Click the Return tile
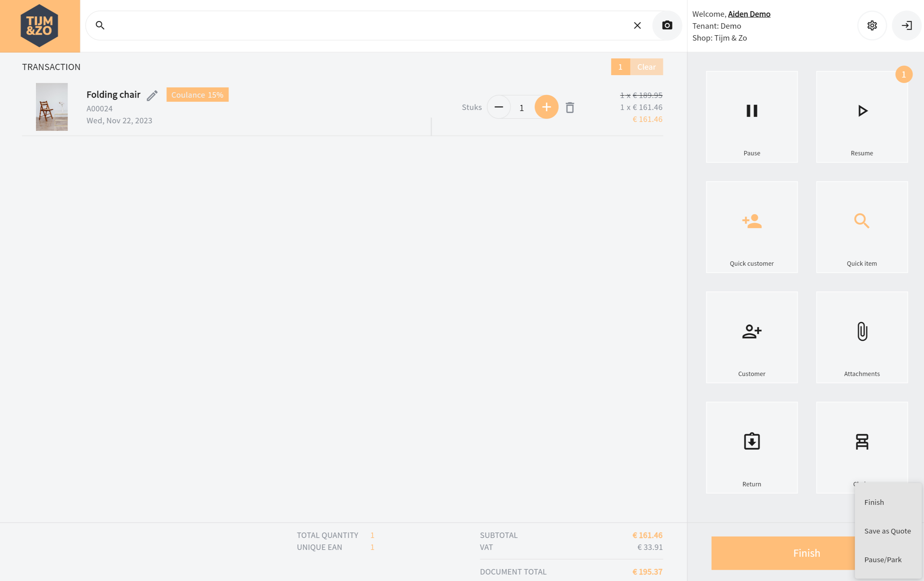This screenshot has width=924, height=581. pyautogui.click(x=751, y=447)
